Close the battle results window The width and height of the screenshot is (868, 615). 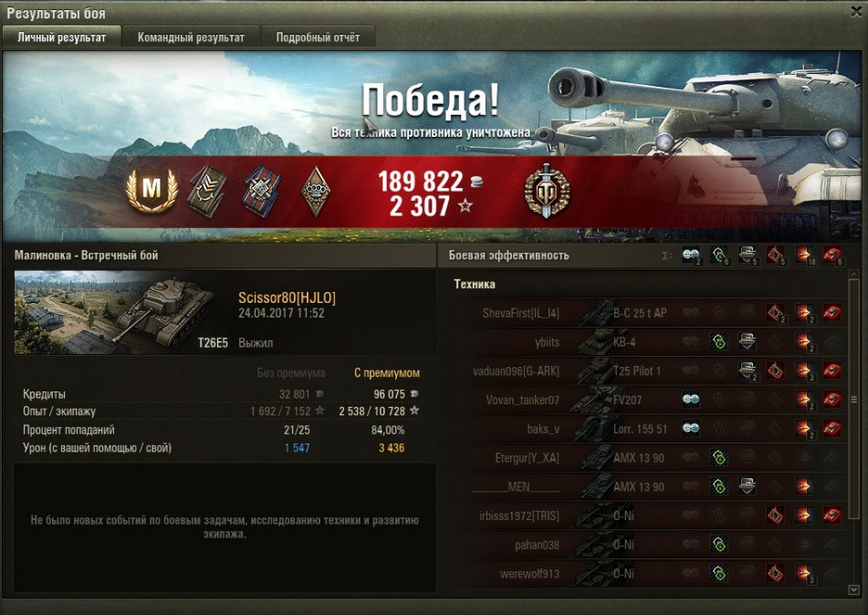tap(856, 12)
